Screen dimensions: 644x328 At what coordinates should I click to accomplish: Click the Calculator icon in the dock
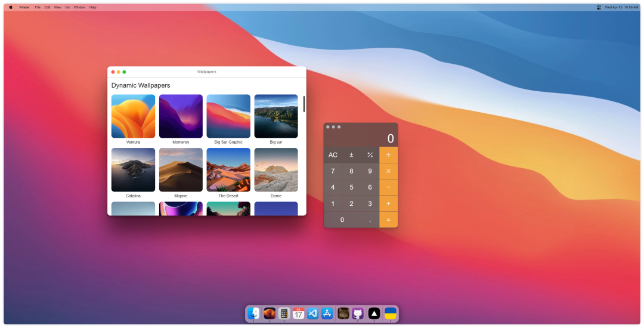(x=284, y=313)
